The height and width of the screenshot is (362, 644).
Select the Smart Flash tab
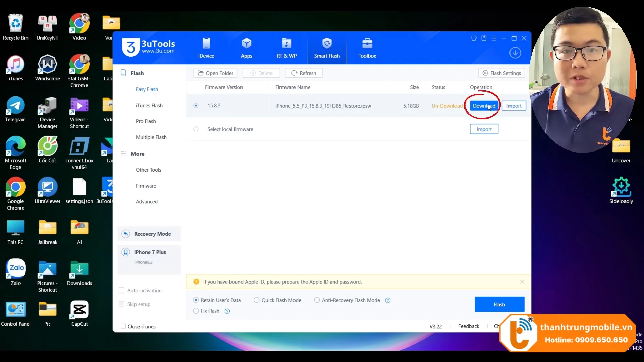coord(327,48)
